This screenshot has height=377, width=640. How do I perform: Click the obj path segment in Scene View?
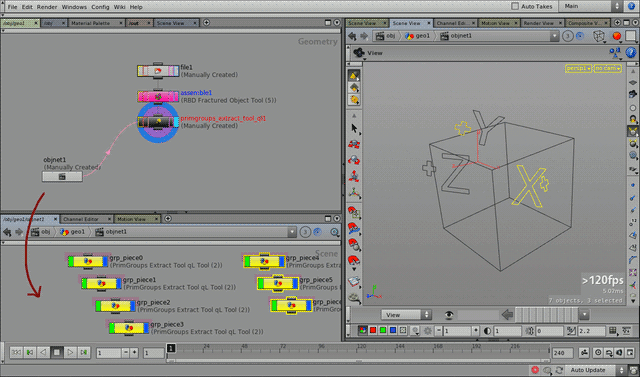coord(386,36)
